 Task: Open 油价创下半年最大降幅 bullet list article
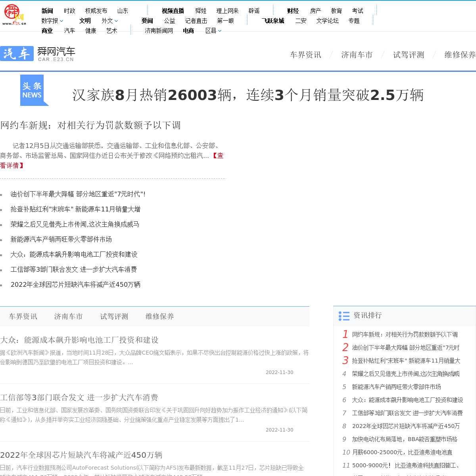(78, 194)
